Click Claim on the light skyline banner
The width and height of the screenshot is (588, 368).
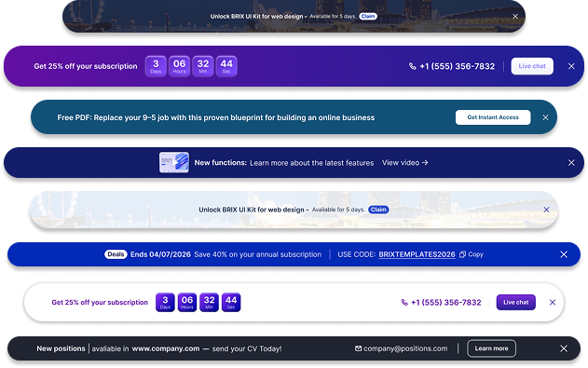378,210
